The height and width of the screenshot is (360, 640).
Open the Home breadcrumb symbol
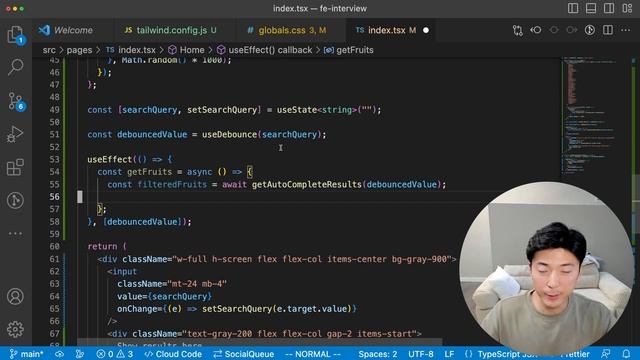[187, 50]
